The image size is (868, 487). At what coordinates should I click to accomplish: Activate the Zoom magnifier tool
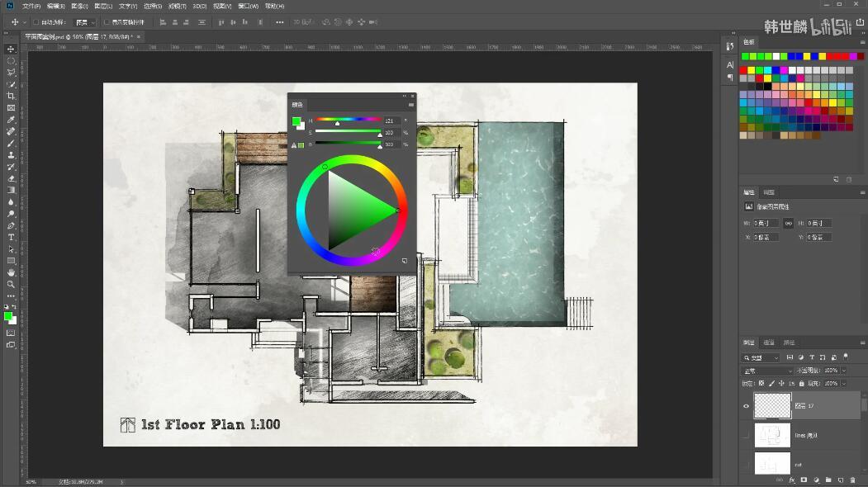click(x=11, y=284)
